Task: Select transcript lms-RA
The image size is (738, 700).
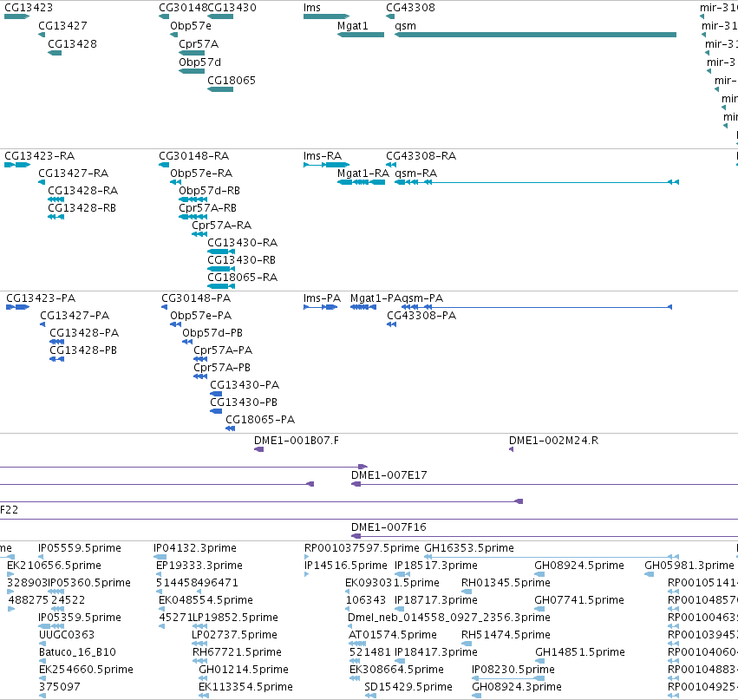Action: pyautogui.click(x=323, y=156)
